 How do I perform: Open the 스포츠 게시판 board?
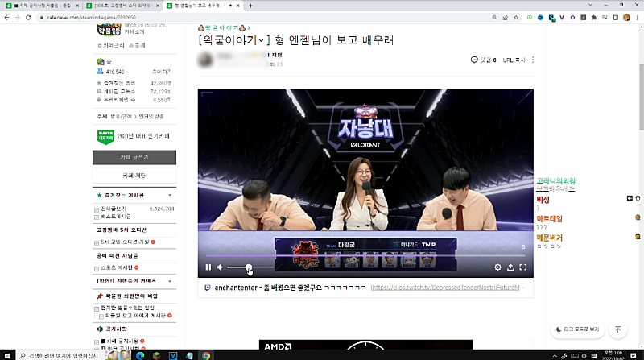click(117, 267)
